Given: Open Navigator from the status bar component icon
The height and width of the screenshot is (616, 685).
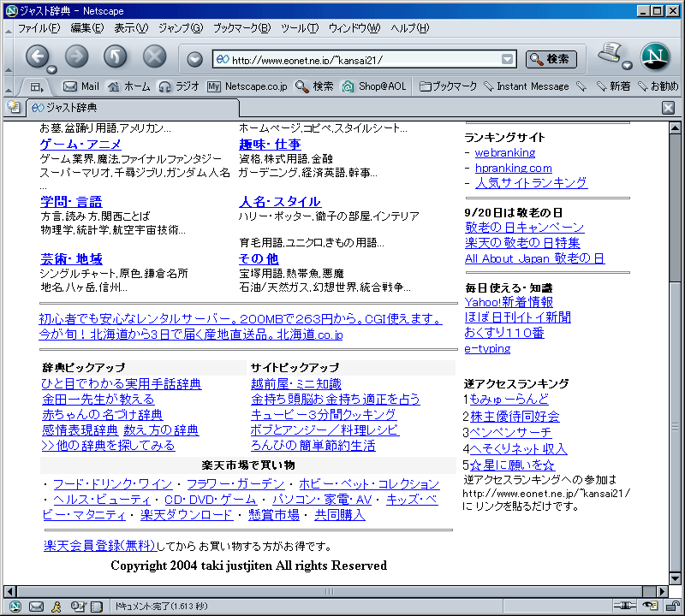Looking at the screenshot, I should click(x=15, y=606).
